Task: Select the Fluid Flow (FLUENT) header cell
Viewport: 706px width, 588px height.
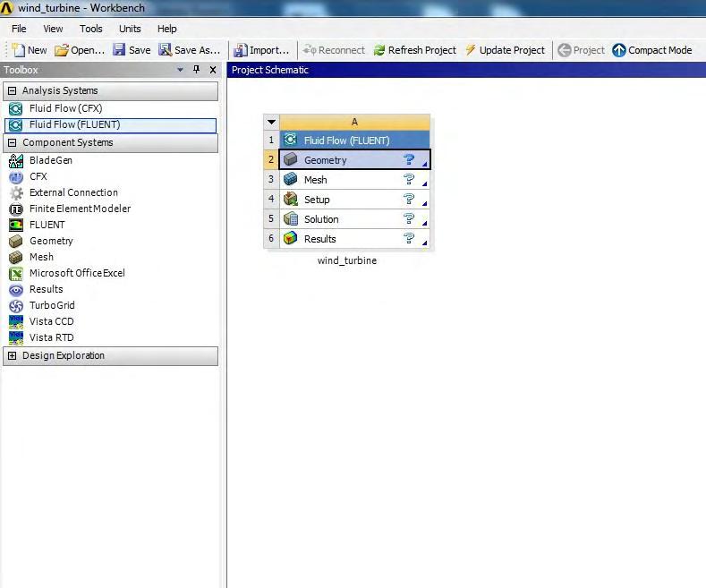Action: pos(355,141)
